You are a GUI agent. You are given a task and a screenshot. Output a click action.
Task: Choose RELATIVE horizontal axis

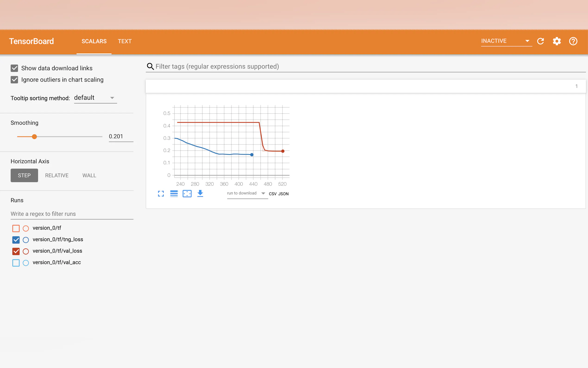click(57, 175)
